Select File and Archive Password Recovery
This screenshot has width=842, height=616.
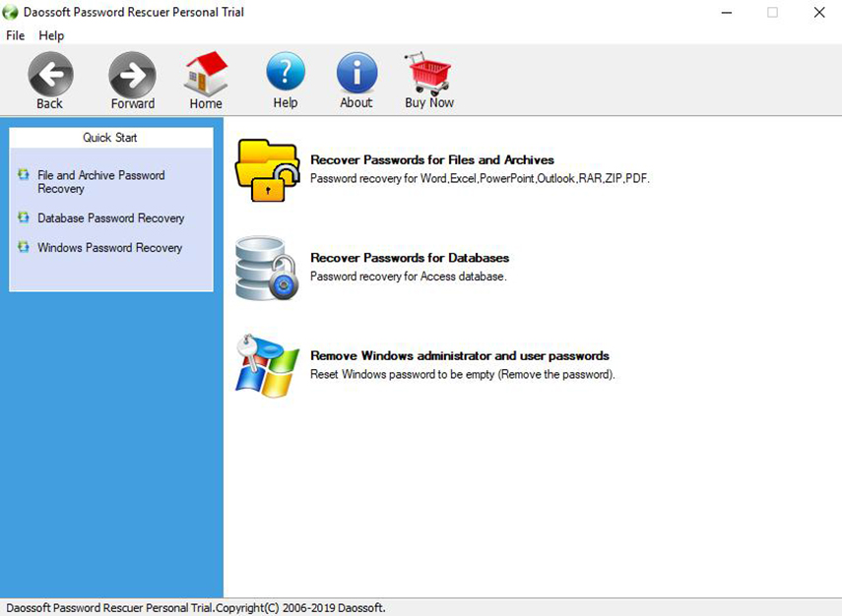point(100,181)
